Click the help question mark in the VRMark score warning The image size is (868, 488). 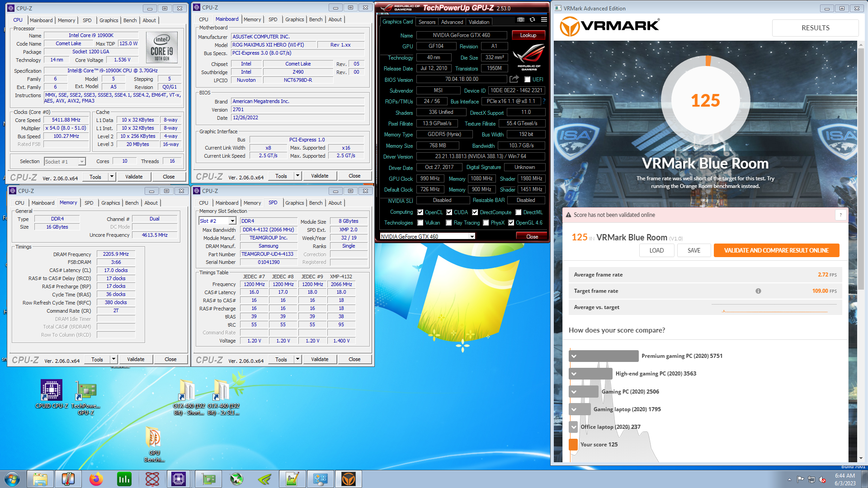point(840,215)
